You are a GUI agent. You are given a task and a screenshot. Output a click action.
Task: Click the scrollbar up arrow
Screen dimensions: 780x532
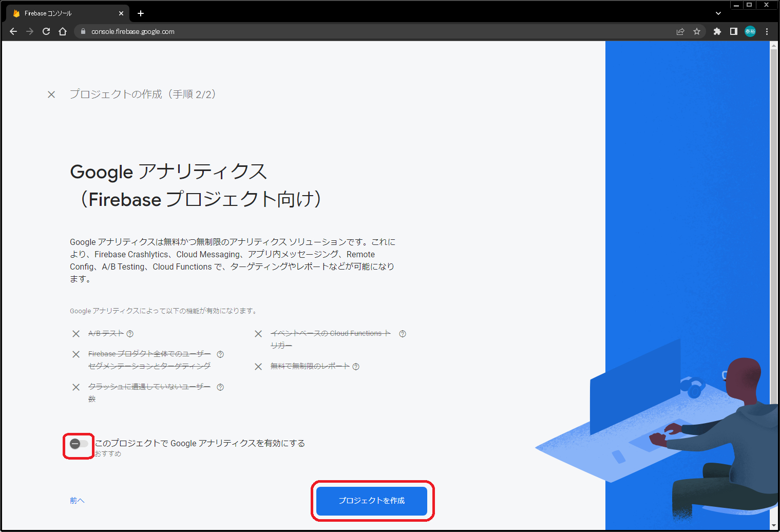tap(774, 46)
